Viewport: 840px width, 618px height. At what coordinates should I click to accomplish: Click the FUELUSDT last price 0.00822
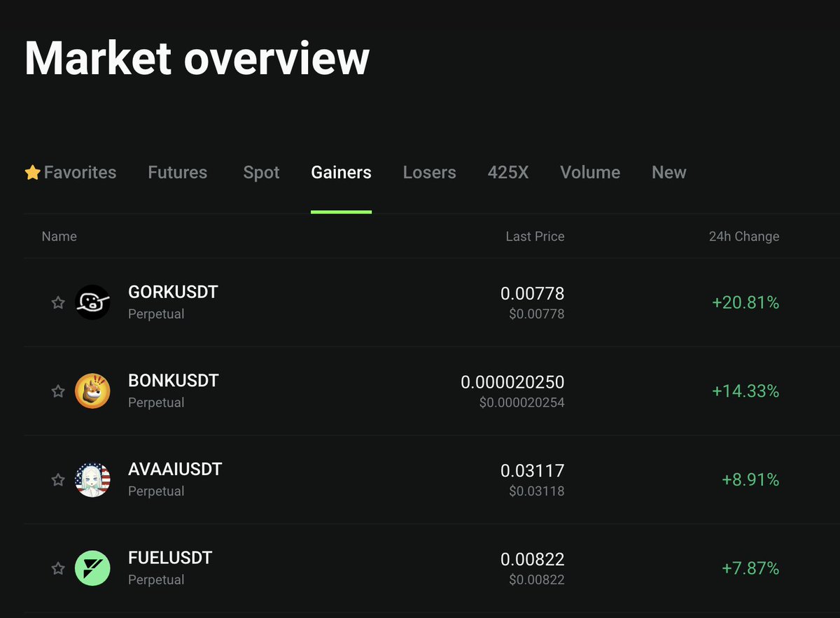coord(532,559)
